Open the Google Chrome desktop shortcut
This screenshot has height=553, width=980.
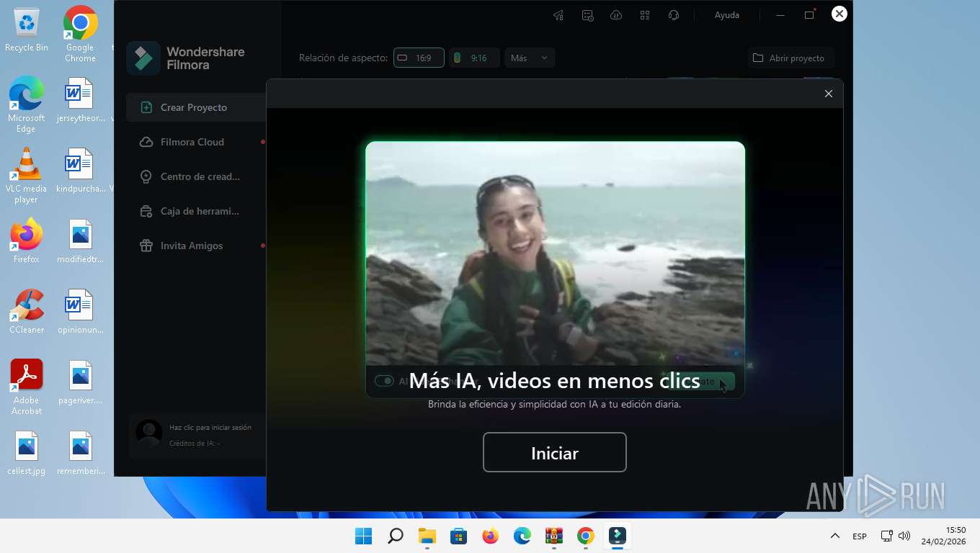80,35
